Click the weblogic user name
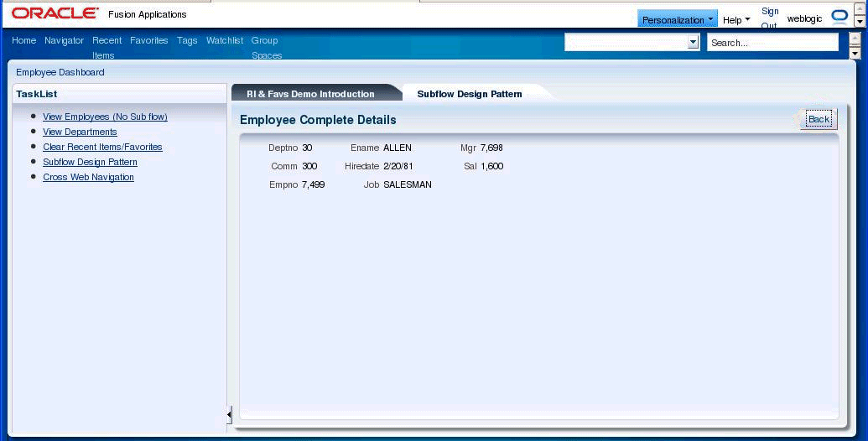The height and width of the screenshot is (441, 868). click(804, 18)
